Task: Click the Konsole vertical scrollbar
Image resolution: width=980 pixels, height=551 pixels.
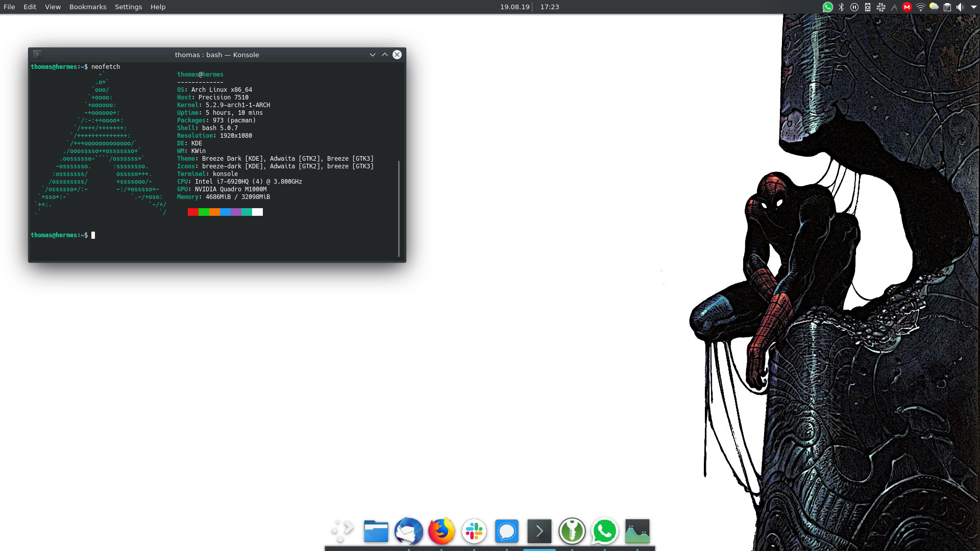Action: 399,208
